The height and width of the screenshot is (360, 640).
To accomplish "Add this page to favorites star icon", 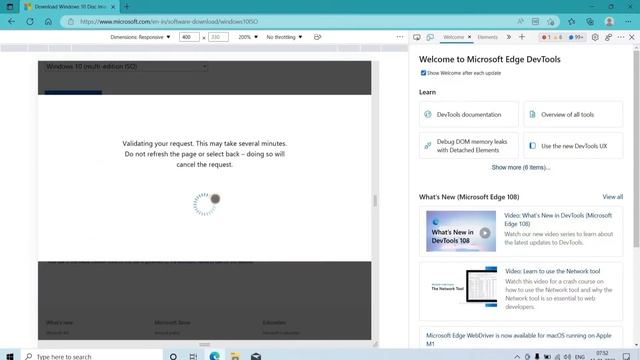I will click(x=551, y=21).
